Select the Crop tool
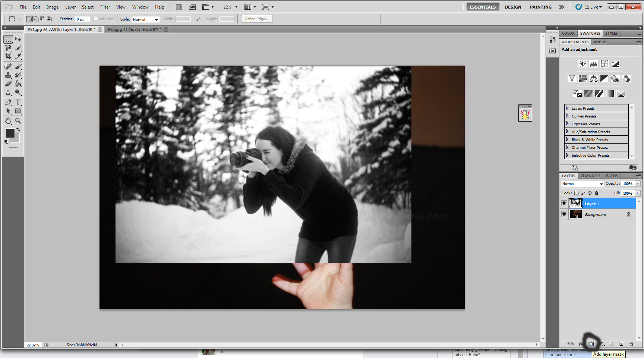Image resolution: width=644 pixels, height=358 pixels. click(x=8, y=56)
